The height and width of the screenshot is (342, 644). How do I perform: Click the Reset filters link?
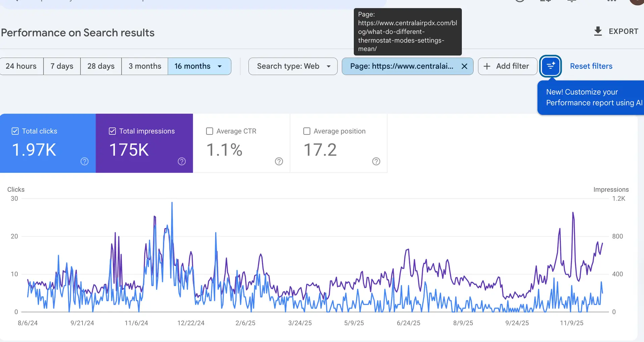[591, 66]
